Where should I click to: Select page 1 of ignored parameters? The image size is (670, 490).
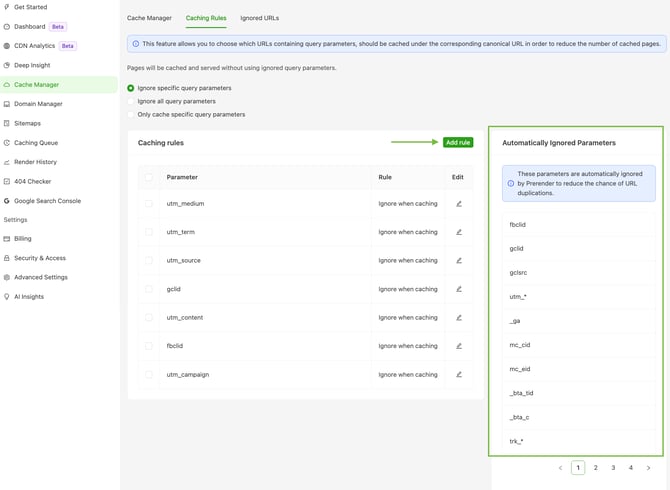(578, 468)
